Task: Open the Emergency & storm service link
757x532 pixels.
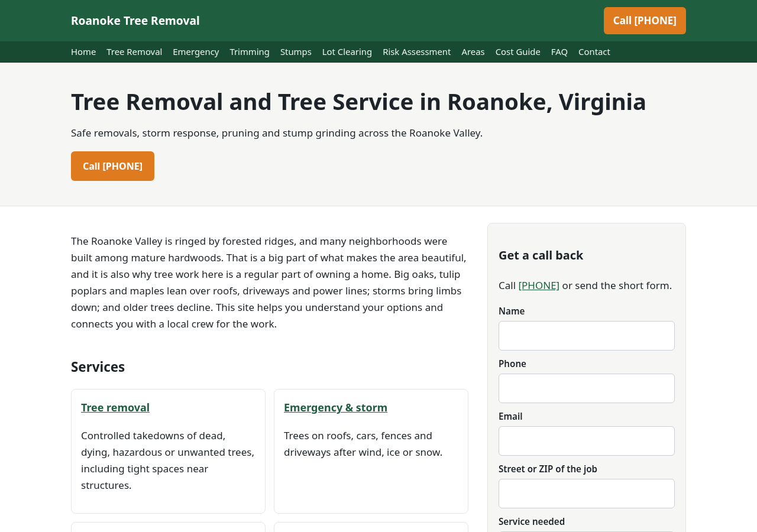Action: (x=335, y=407)
